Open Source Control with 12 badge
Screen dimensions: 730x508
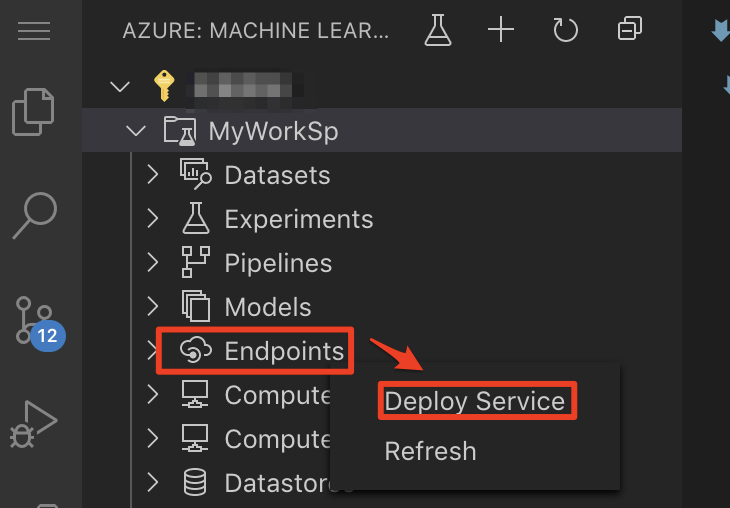(39, 323)
